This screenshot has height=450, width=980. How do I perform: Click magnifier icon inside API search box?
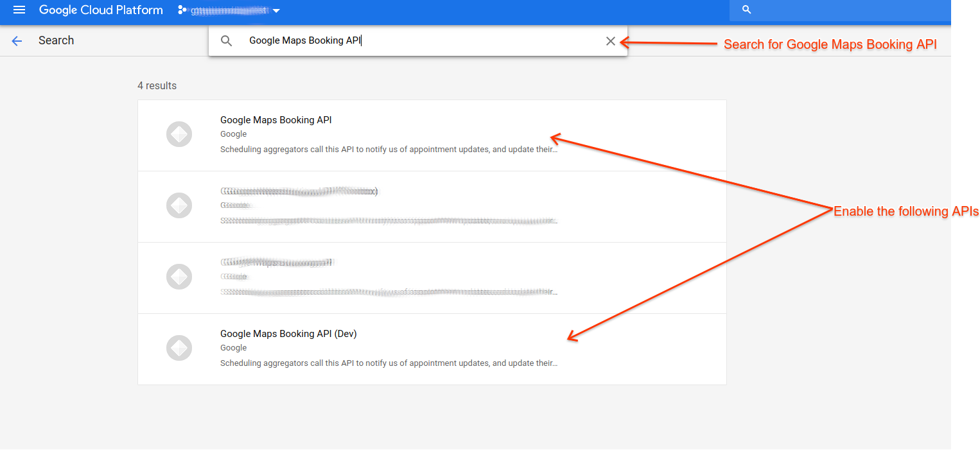[226, 41]
